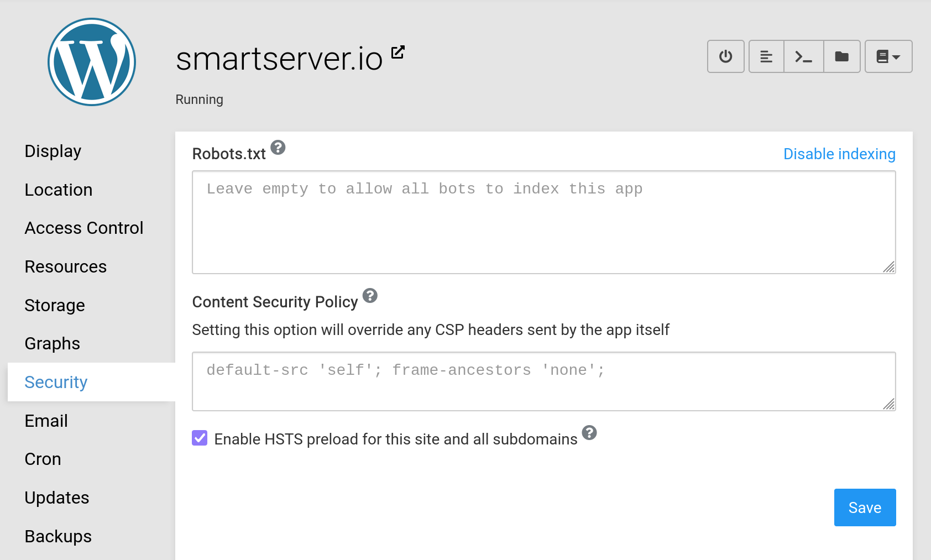Click the Disable indexing link
The image size is (931, 560).
(839, 154)
